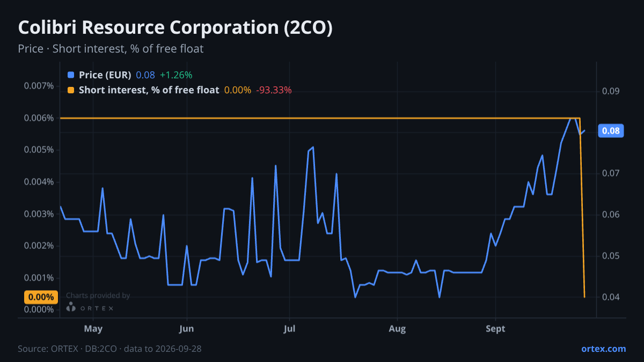Click the 0.04 right axis label
Screen dimensions: 644x362
point(611,297)
